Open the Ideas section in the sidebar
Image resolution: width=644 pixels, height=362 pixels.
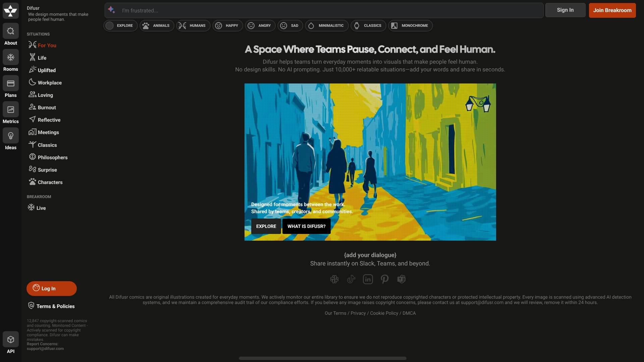point(10,139)
